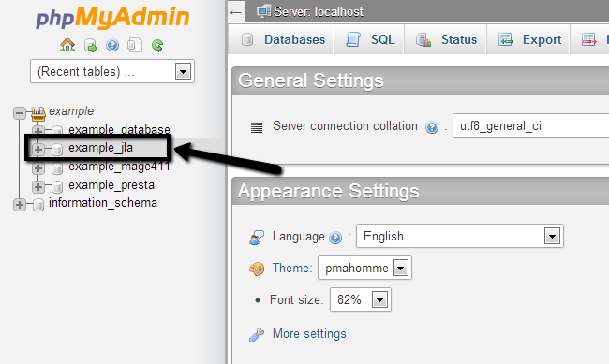Select example_presta database in tree
Image resolution: width=609 pixels, height=364 pixels.
(111, 185)
